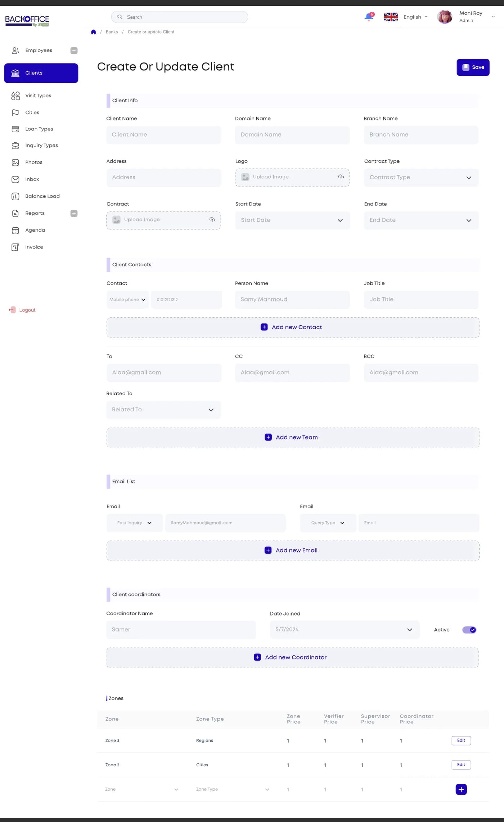
Task: Go to Visit Types in sidebar
Action: [x=38, y=95]
